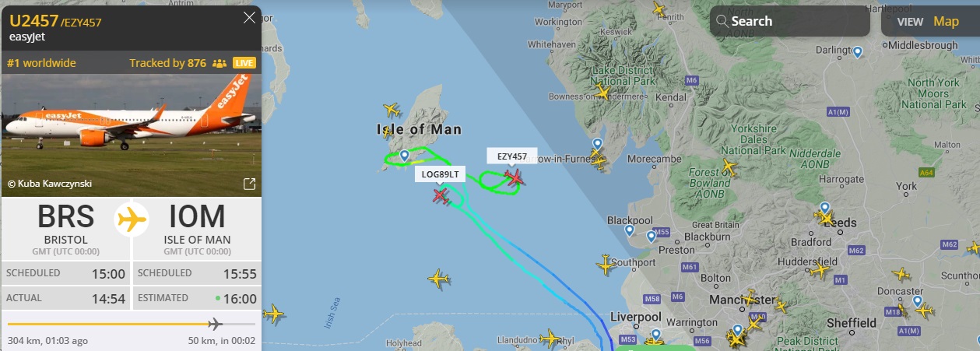The image size is (980, 351).
Task: Click the EZY457 flight label on the map
Action: click(512, 156)
